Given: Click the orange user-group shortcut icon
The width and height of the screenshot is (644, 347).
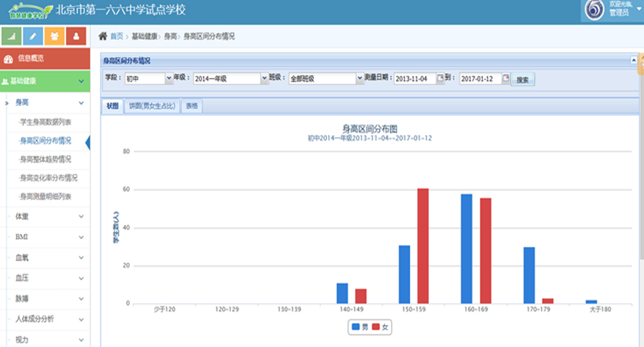Looking at the screenshot, I should (54, 36).
